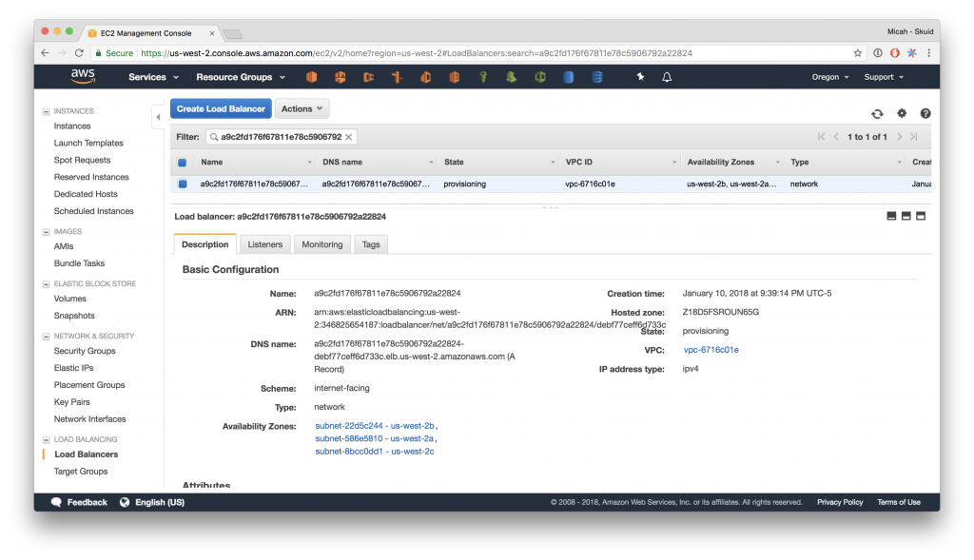The width and height of the screenshot is (974, 560).
Task: Click the help question mark icon
Action: [925, 113]
